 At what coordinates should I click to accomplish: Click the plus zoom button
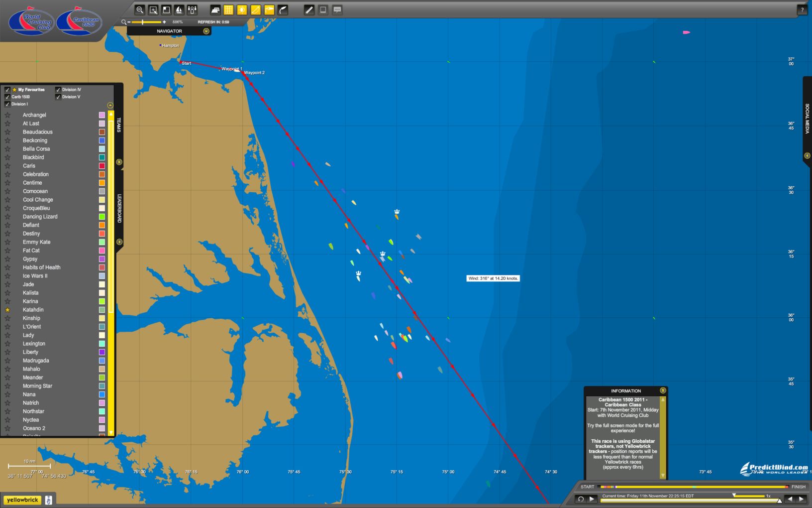tap(164, 22)
